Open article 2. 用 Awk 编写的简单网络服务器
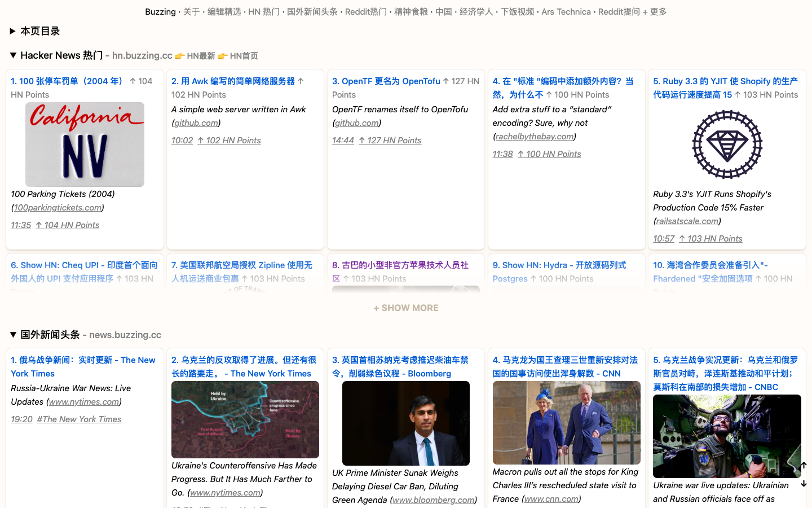 (x=233, y=81)
